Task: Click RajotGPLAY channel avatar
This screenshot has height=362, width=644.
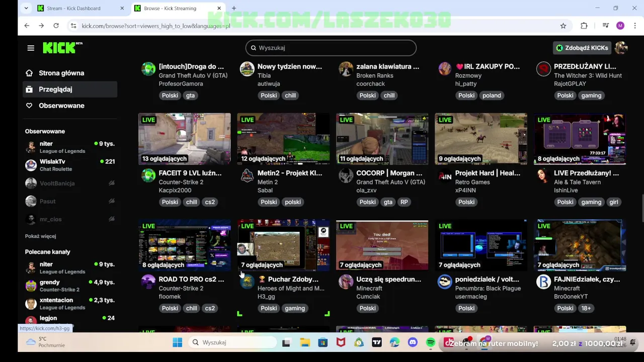Action: coord(543,69)
